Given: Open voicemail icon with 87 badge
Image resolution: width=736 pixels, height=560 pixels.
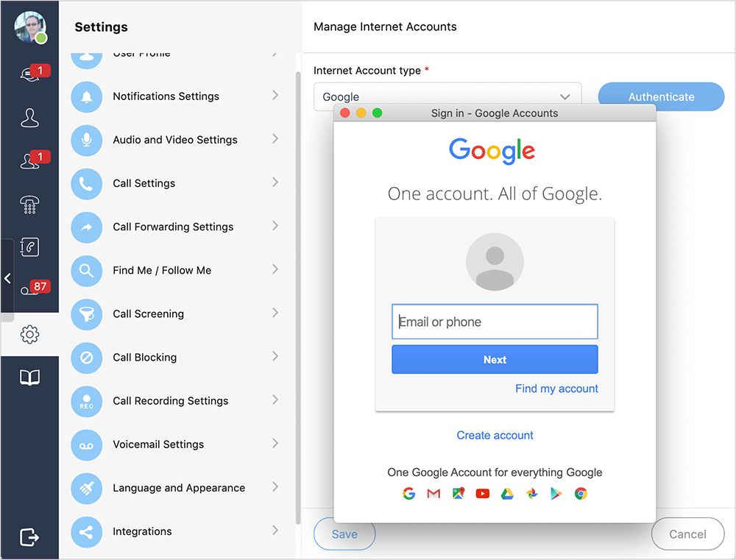Looking at the screenshot, I should [x=29, y=291].
